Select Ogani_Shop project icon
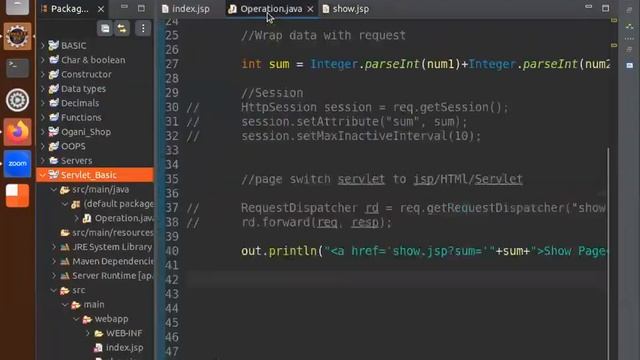The height and width of the screenshot is (360, 640). click(53, 132)
